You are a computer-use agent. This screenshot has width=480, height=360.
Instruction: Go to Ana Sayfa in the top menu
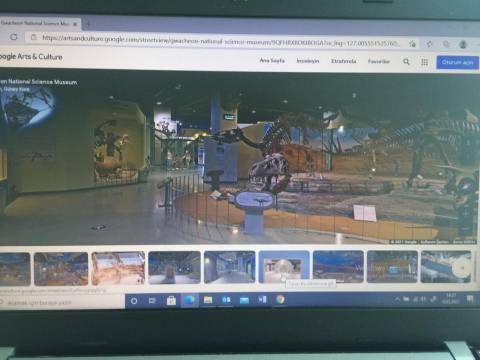[x=272, y=60]
